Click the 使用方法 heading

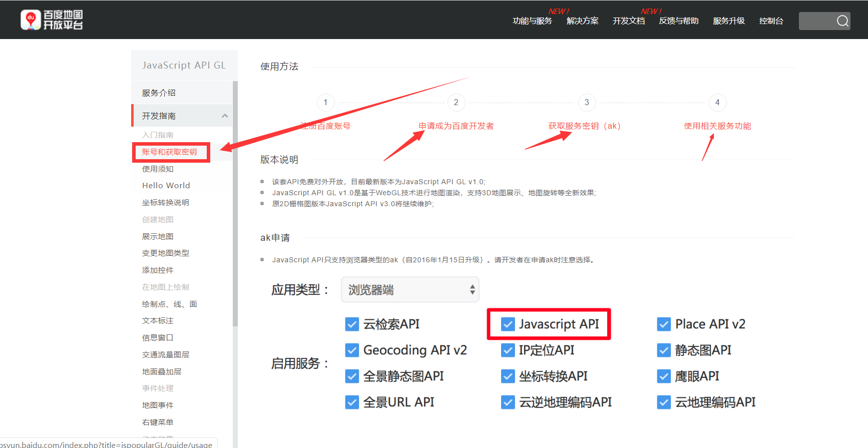click(279, 67)
